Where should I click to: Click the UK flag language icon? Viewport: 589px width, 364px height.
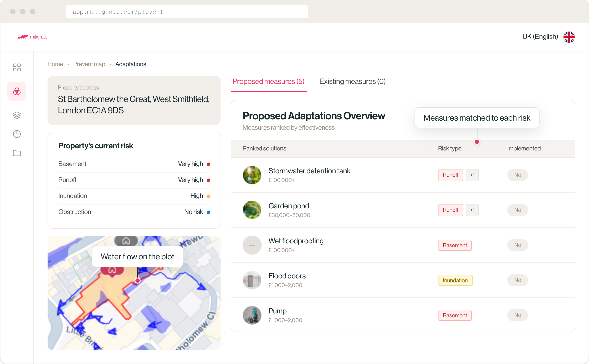[x=569, y=37]
